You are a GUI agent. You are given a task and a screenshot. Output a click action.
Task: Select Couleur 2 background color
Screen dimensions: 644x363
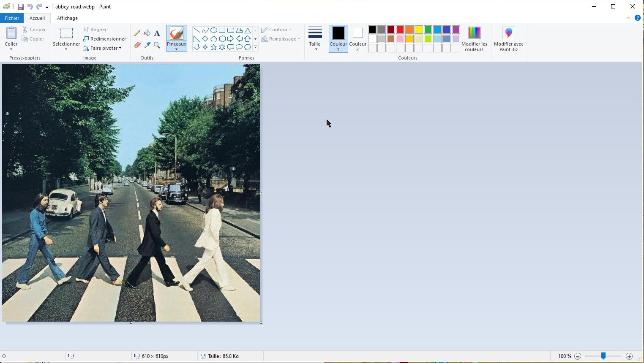(x=357, y=39)
